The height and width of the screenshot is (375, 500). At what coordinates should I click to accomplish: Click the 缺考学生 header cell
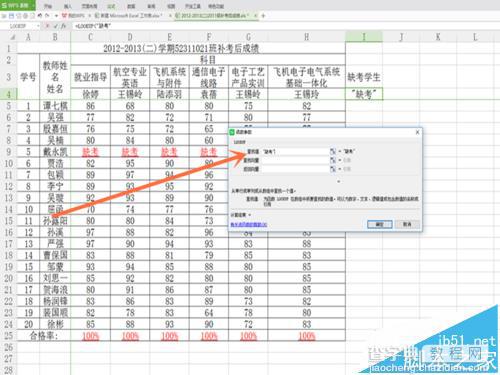click(x=364, y=77)
